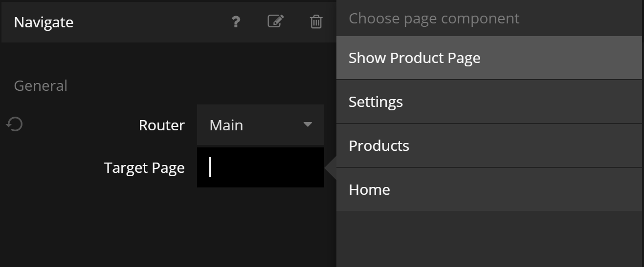644x267 pixels.
Task: Click the Navigate node title
Action: click(x=44, y=22)
